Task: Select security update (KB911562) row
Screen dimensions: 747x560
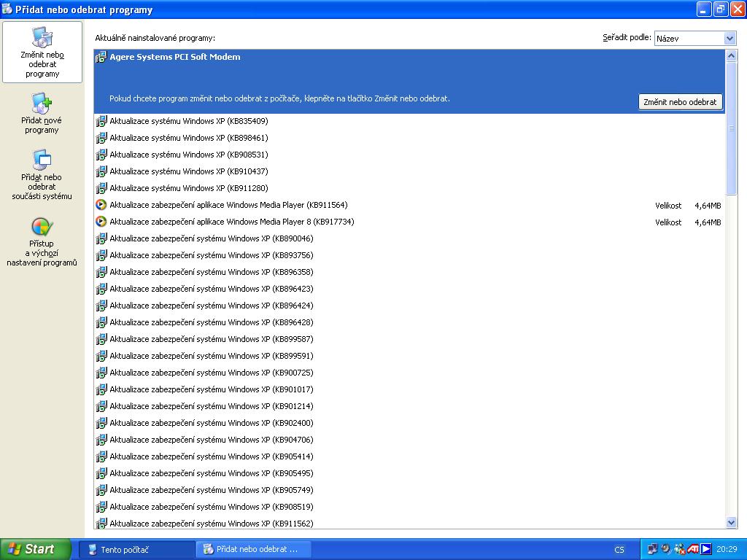Action: click(409, 522)
